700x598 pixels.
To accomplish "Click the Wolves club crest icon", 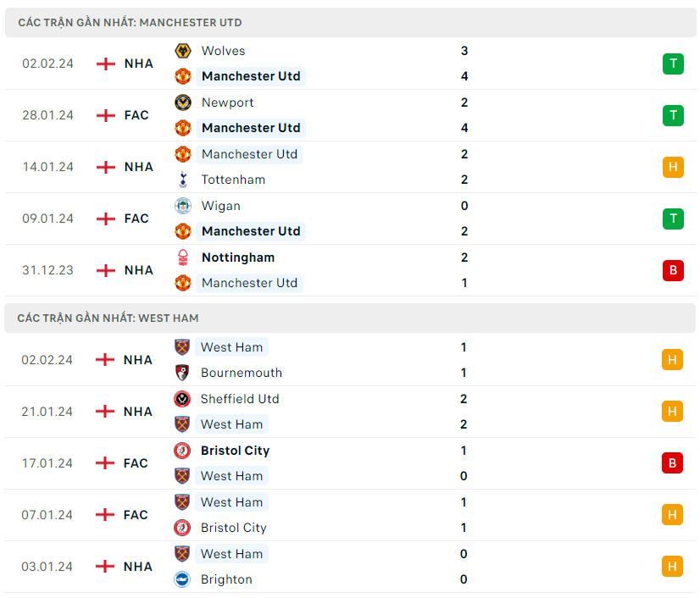I will (182, 51).
